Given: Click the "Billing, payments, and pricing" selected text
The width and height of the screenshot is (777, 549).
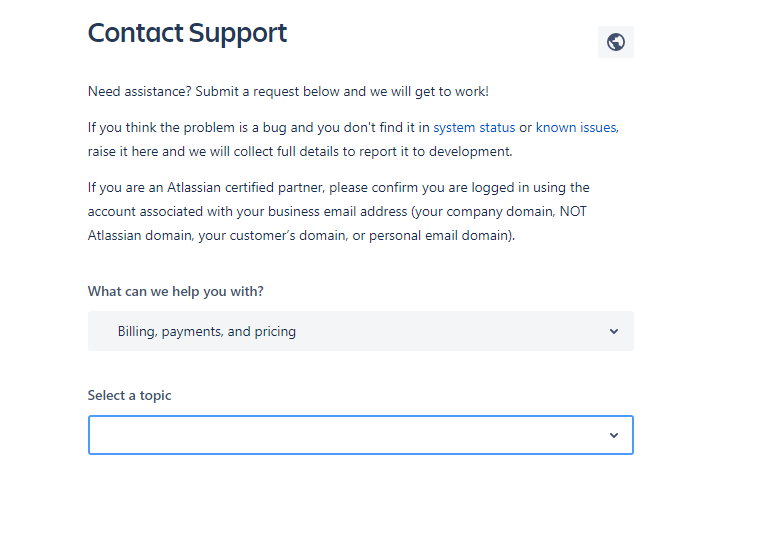Looking at the screenshot, I should (207, 331).
